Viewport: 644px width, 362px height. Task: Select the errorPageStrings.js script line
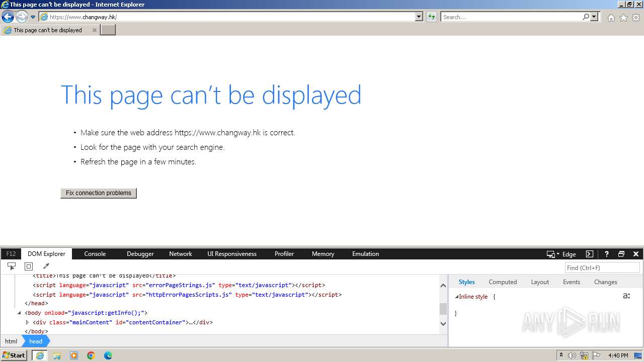click(x=179, y=285)
